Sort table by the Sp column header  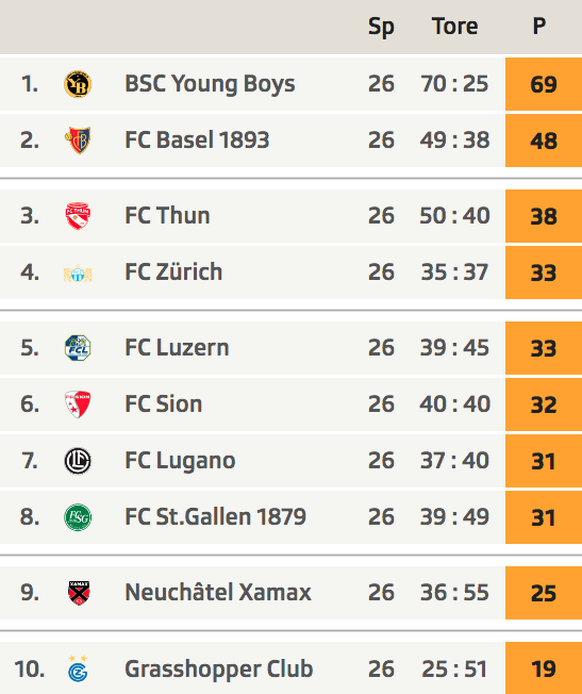point(381,27)
